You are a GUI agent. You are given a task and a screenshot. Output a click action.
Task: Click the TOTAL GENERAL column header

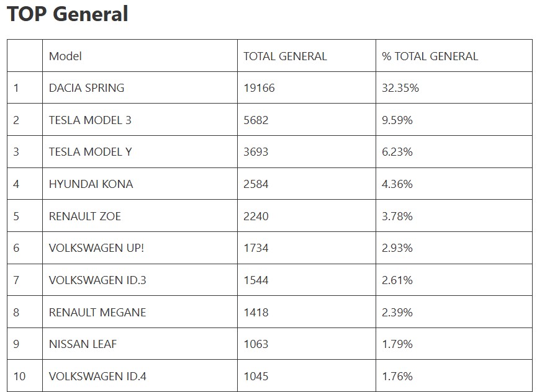click(x=284, y=56)
